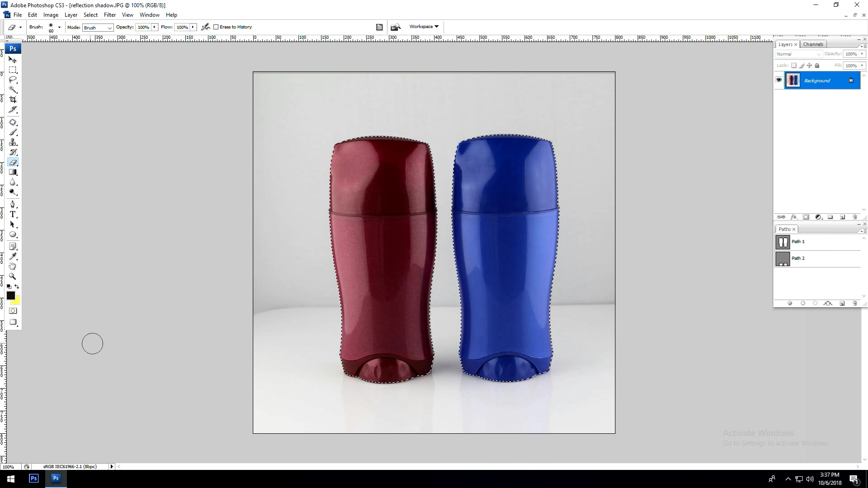Select the Notes tool
868x488 pixels.
coord(13,247)
